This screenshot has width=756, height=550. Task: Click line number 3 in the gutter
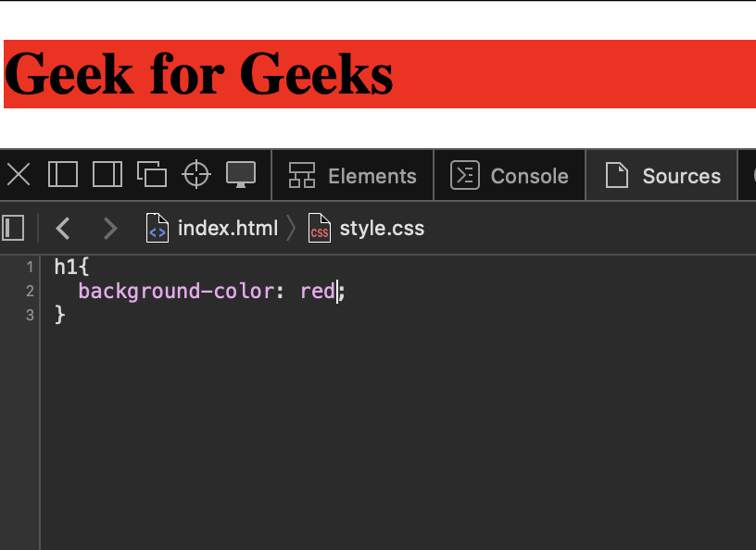[x=30, y=315]
